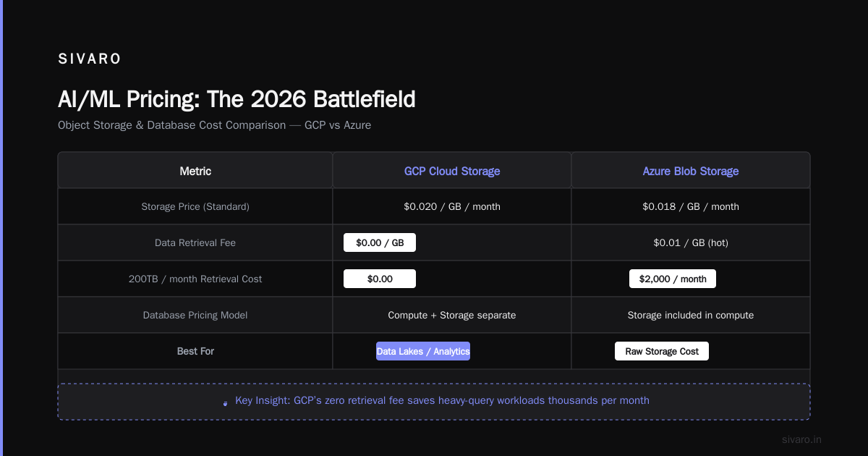Click the '$2,000 / month' badge

[673, 279]
